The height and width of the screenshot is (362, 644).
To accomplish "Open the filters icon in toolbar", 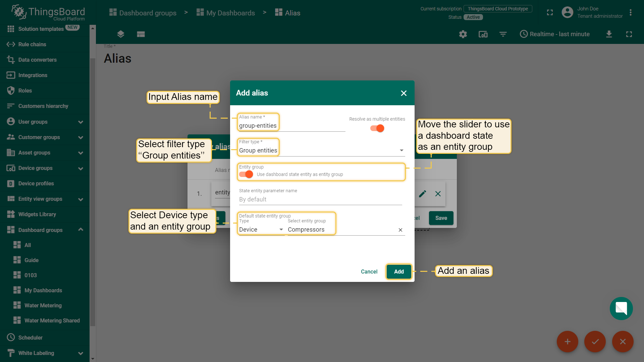I will [x=503, y=34].
